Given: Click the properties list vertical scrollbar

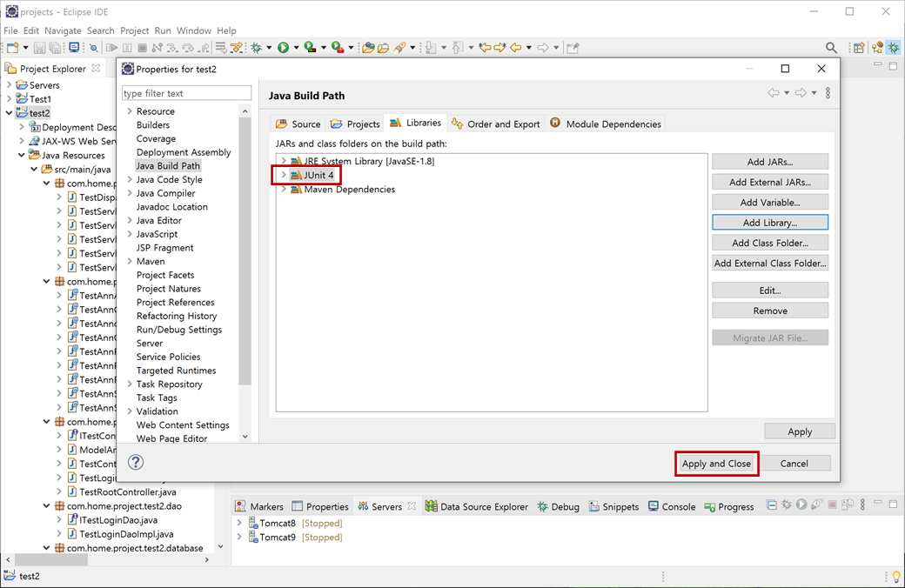Looking at the screenshot, I should (245, 251).
